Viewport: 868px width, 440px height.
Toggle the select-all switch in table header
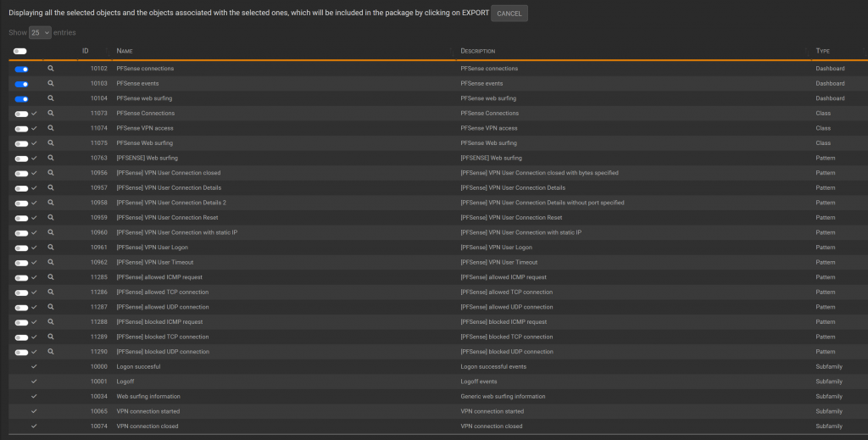pos(20,52)
